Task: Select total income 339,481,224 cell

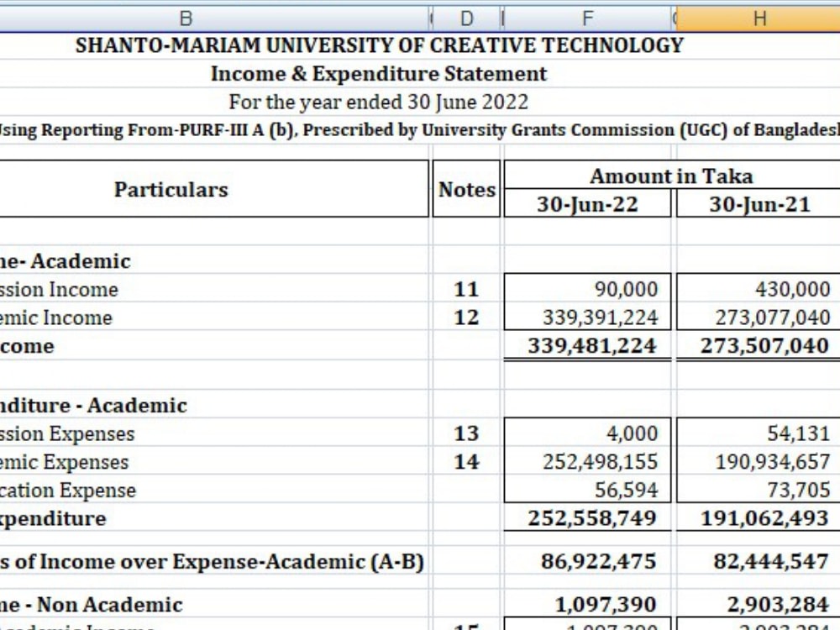Action: tap(588, 345)
